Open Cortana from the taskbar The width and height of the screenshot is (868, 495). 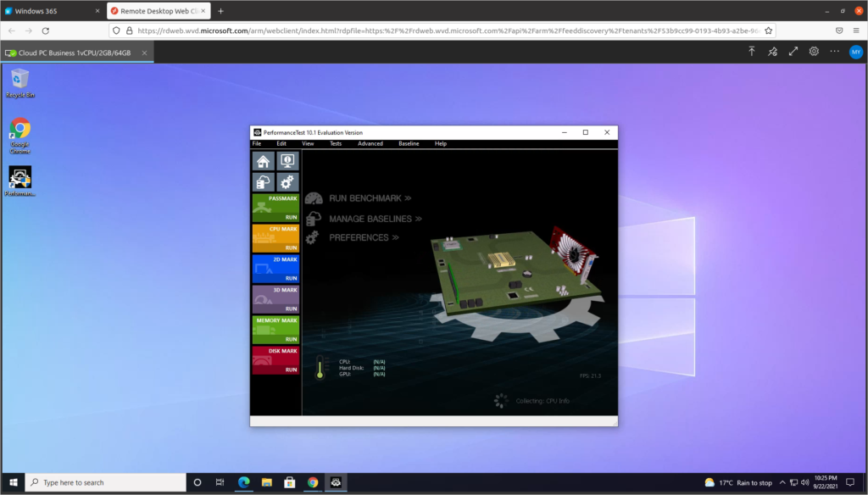(197, 482)
